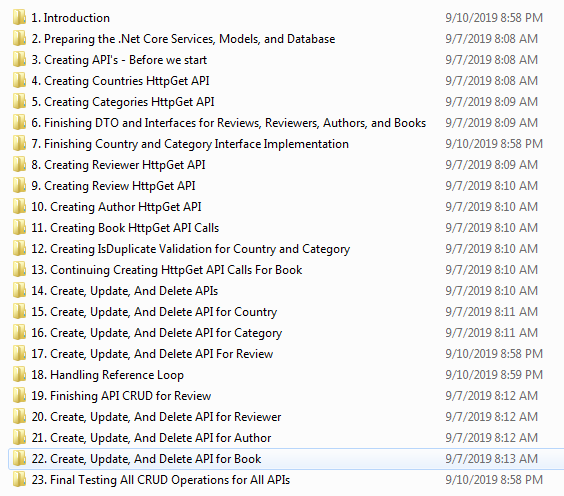Click '5. Creating Categories HttpGet API' name
This screenshot has height=496, width=564.
pos(123,102)
